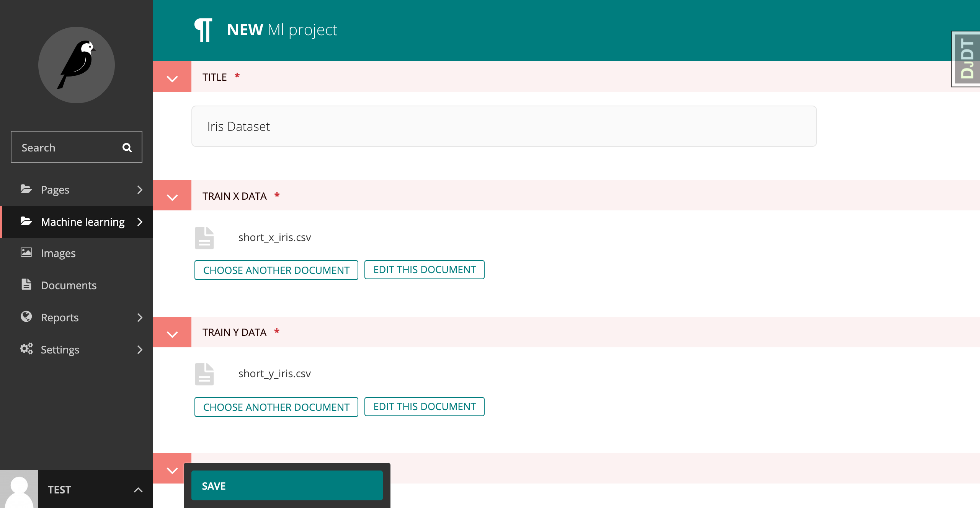Open the Pages submenu arrow
This screenshot has width=980, height=508.
pos(140,190)
